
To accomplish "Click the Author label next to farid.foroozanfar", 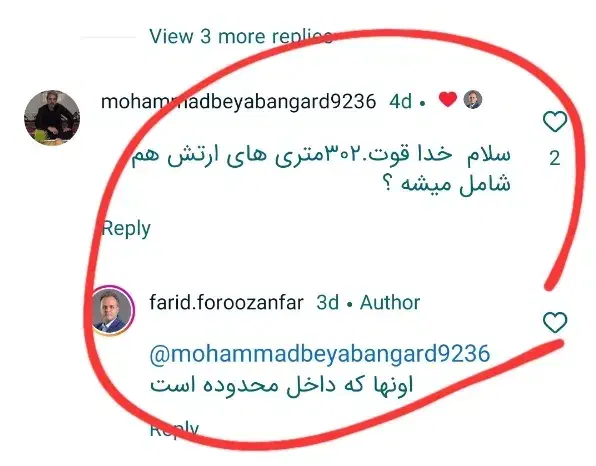I will pos(390,303).
